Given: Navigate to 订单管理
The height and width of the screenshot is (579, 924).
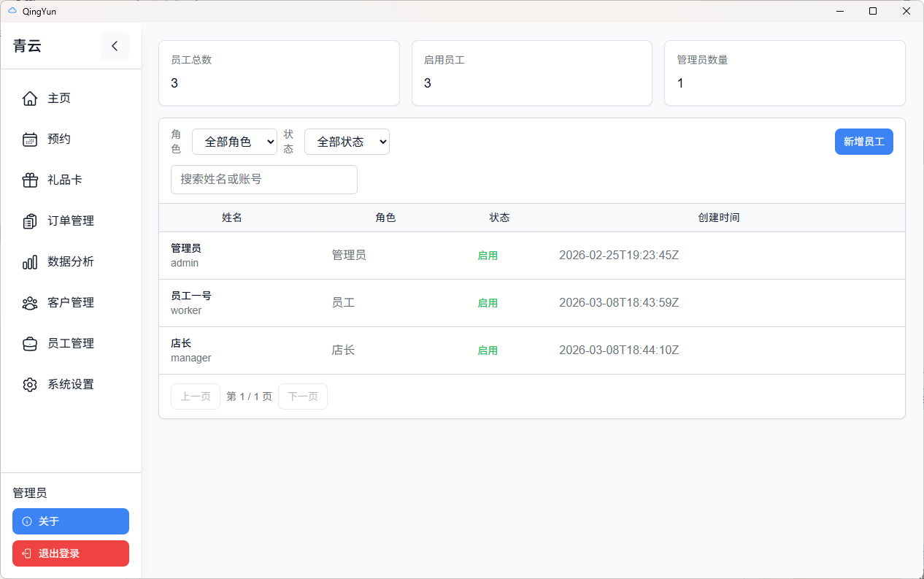Looking at the screenshot, I should point(71,221).
